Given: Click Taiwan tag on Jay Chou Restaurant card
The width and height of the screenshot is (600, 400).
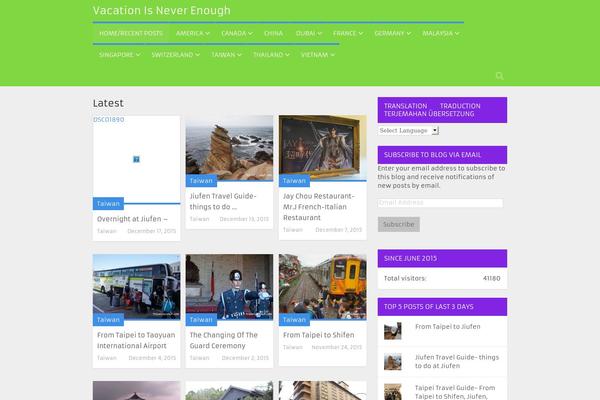Looking at the screenshot, I should pos(294,181).
